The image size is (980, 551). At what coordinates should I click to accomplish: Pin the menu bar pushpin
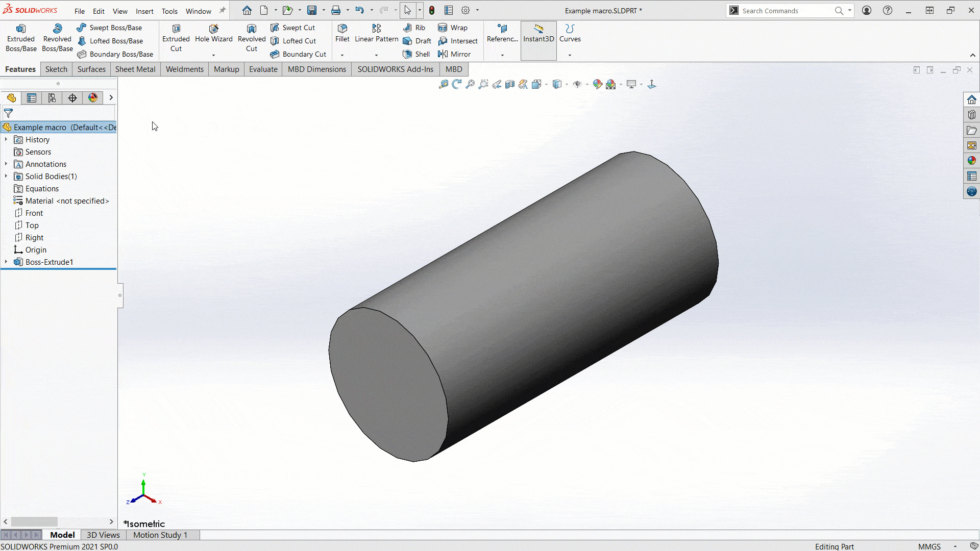coord(223,11)
